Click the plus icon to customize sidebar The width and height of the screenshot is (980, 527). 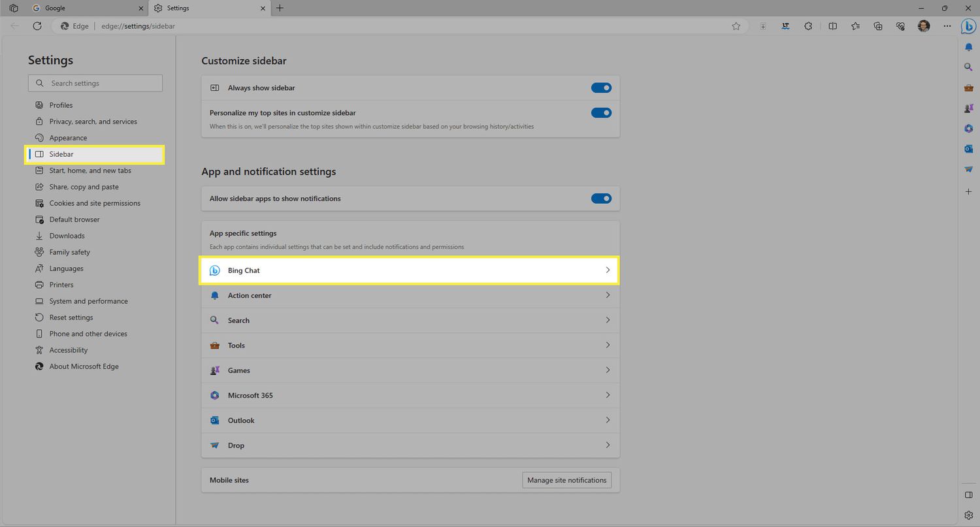(x=969, y=191)
